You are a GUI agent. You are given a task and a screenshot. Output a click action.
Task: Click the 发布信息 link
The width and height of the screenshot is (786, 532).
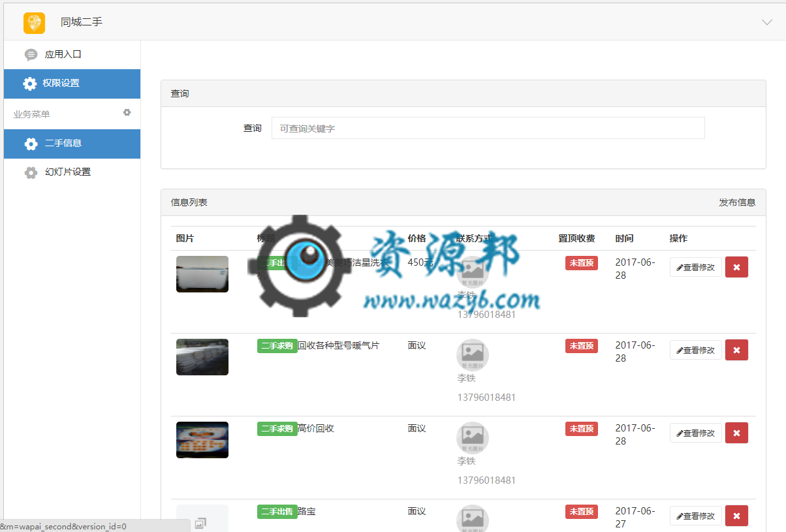pos(737,202)
